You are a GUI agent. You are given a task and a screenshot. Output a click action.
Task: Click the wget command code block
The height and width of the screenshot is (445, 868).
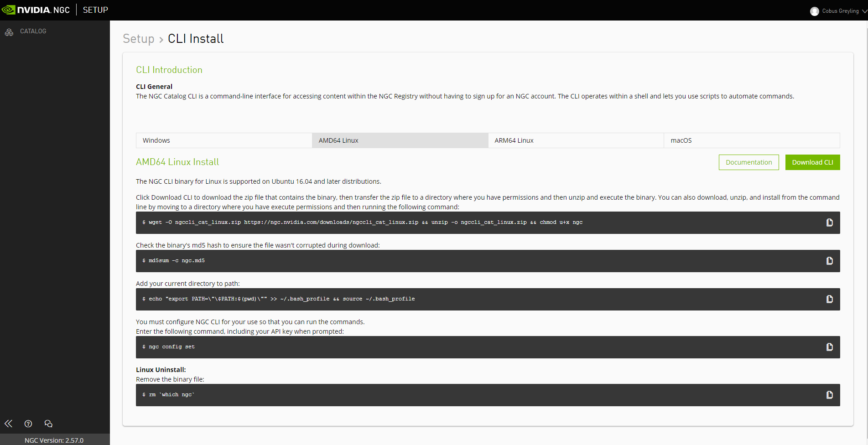488,222
